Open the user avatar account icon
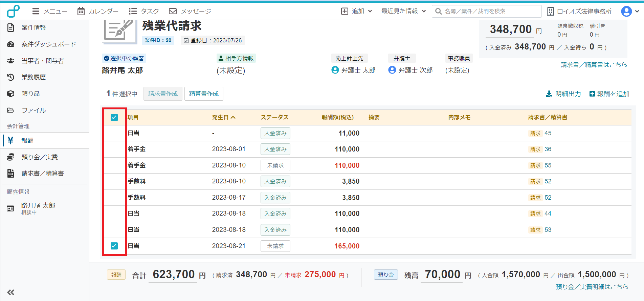Image resolution: width=644 pixels, height=301 pixels. click(x=626, y=11)
